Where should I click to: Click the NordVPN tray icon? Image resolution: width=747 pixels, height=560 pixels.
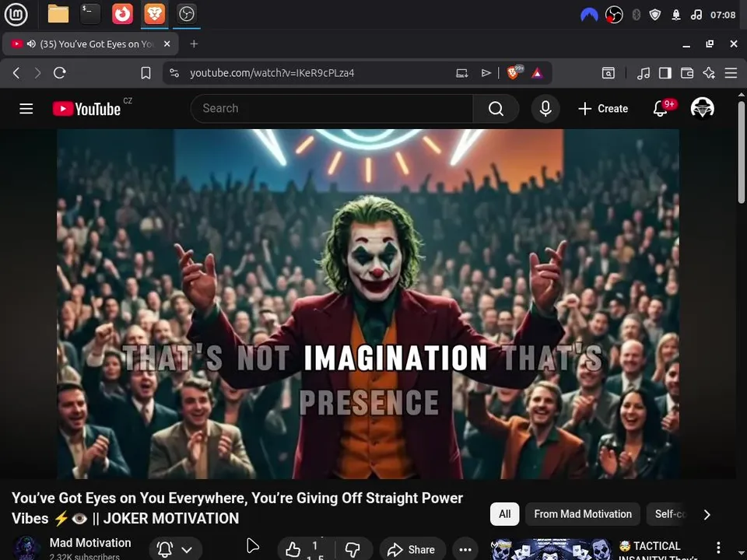click(589, 15)
